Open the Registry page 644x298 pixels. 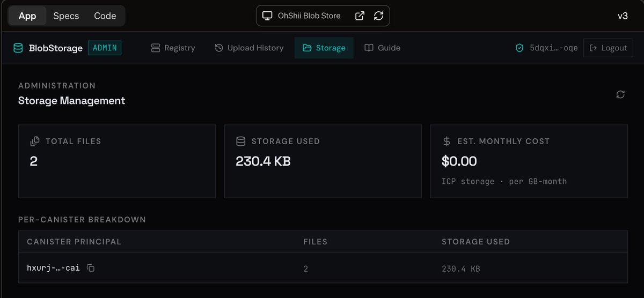(173, 48)
